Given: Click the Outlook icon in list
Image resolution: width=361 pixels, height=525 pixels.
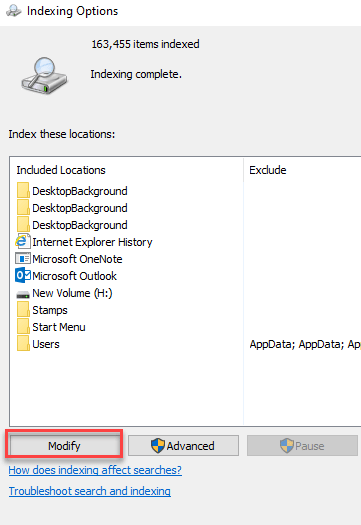Looking at the screenshot, I should coord(23,276).
